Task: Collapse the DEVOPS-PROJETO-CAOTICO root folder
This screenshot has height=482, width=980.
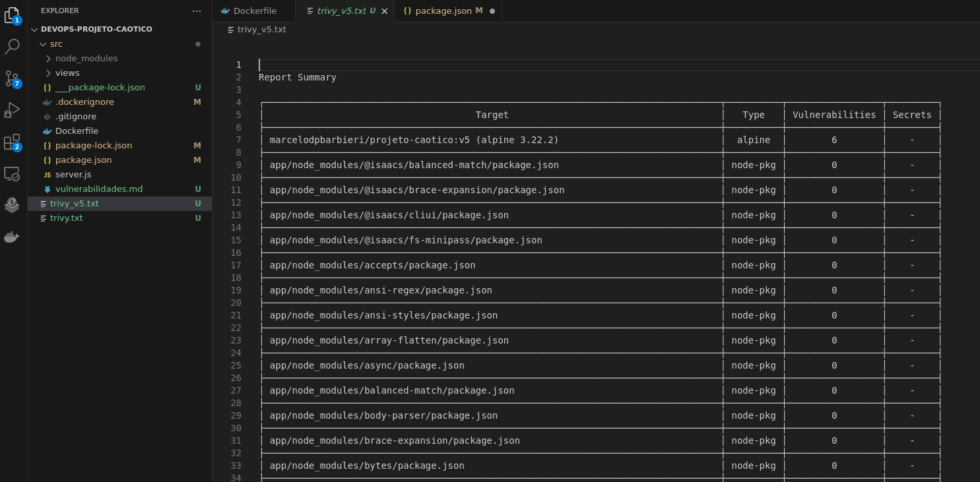Action: pos(96,29)
